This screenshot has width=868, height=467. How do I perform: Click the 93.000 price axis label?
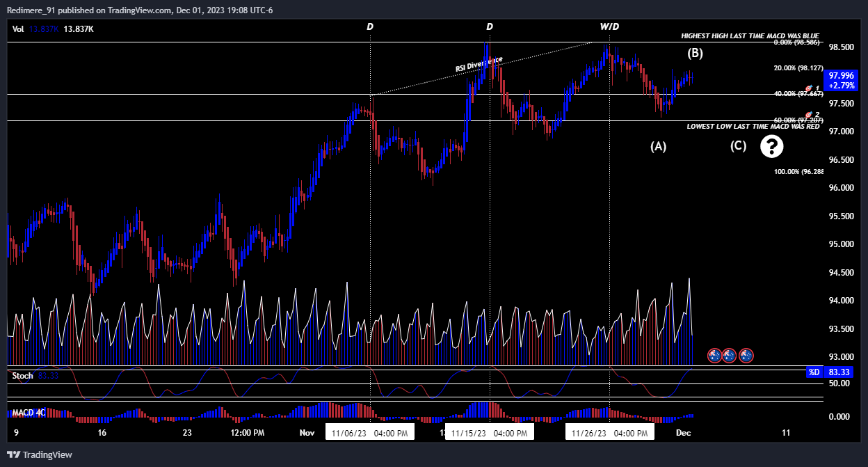842,357
